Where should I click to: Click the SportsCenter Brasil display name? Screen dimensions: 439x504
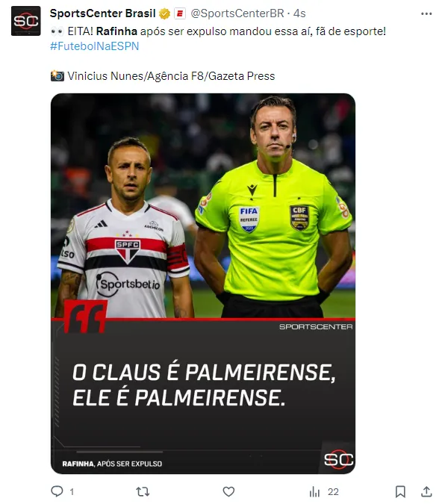(x=102, y=13)
